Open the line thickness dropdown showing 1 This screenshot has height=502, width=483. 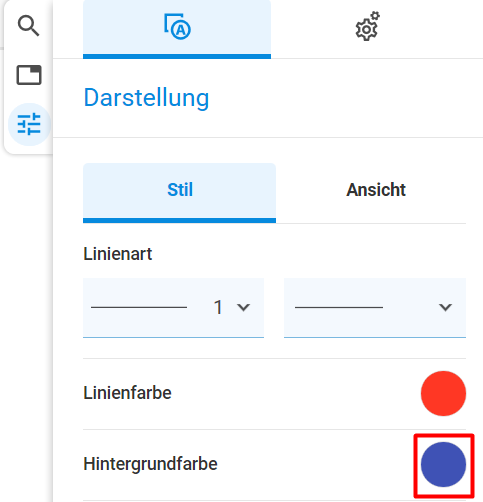[173, 308]
